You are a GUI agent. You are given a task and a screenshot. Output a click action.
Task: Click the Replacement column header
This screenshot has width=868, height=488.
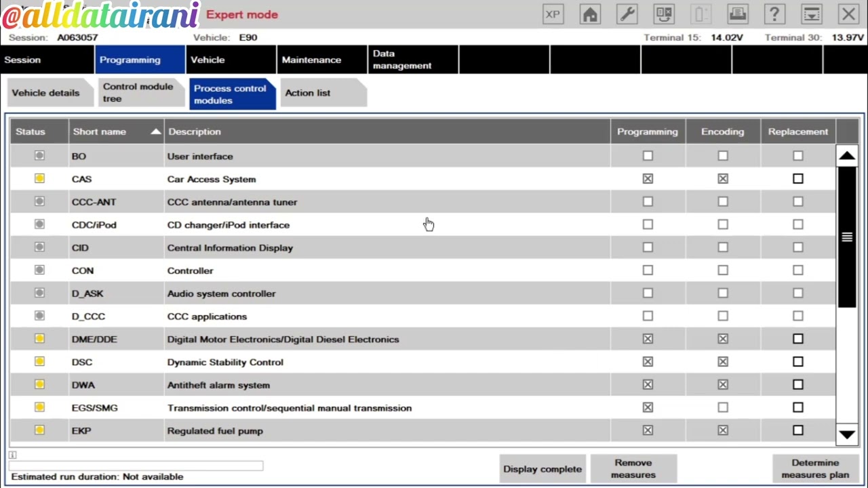click(x=798, y=131)
